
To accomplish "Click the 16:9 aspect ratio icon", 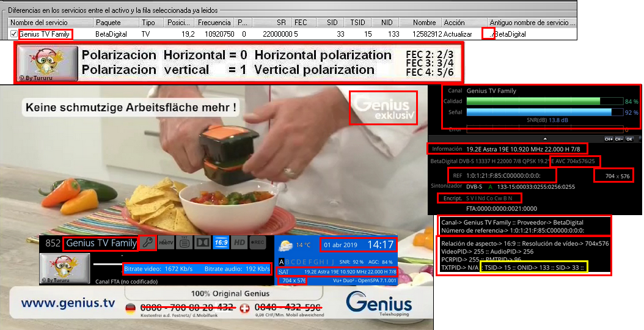I will coord(221,243).
